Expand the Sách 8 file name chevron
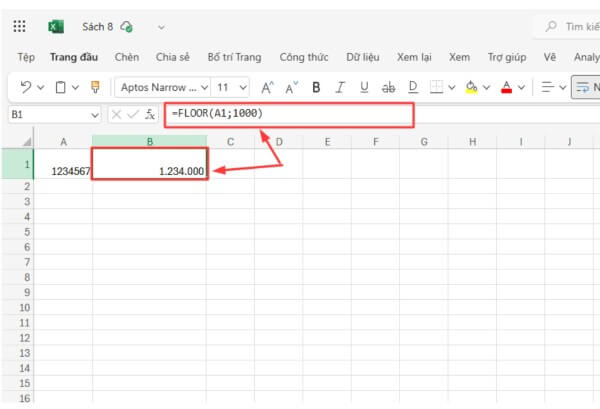 coord(161,27)
